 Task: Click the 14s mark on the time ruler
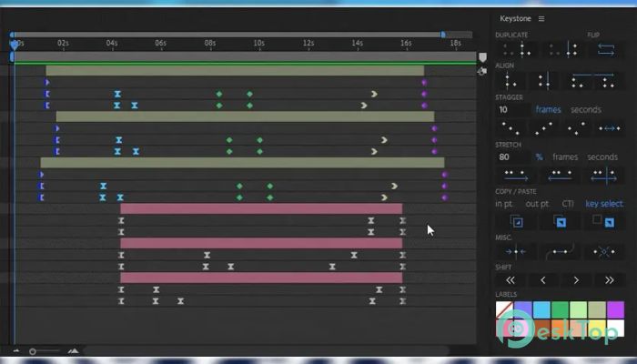357,43
